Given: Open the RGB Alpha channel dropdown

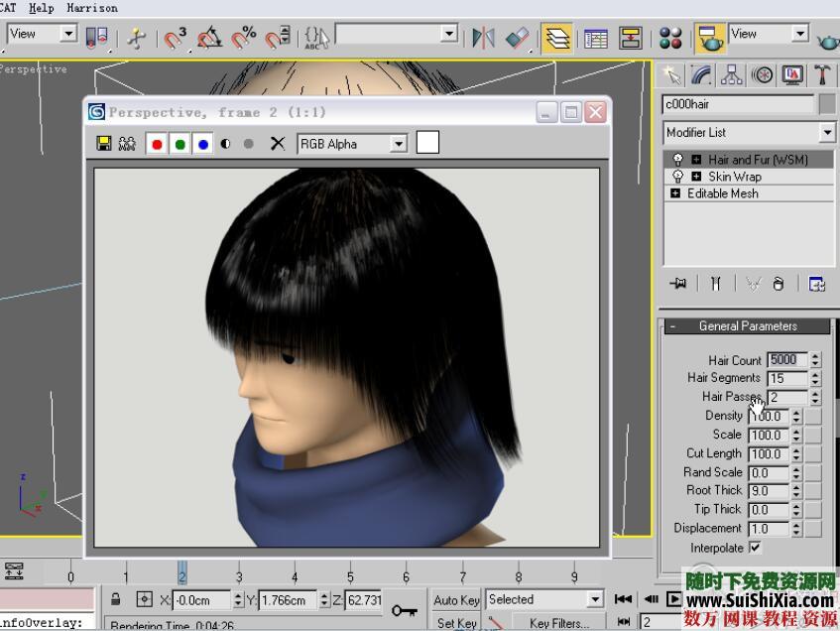Looking at the screenshot, I should pyautogui.click(x=397, y=143).
